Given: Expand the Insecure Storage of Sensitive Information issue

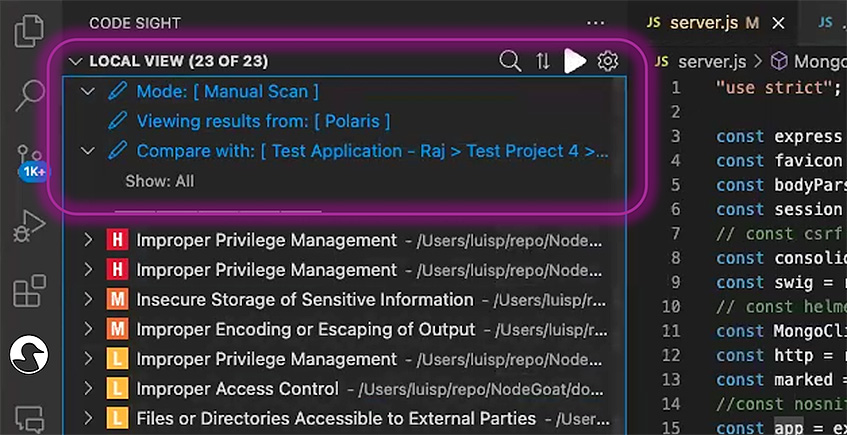Looking at the screenshot, I should point(88,300).
